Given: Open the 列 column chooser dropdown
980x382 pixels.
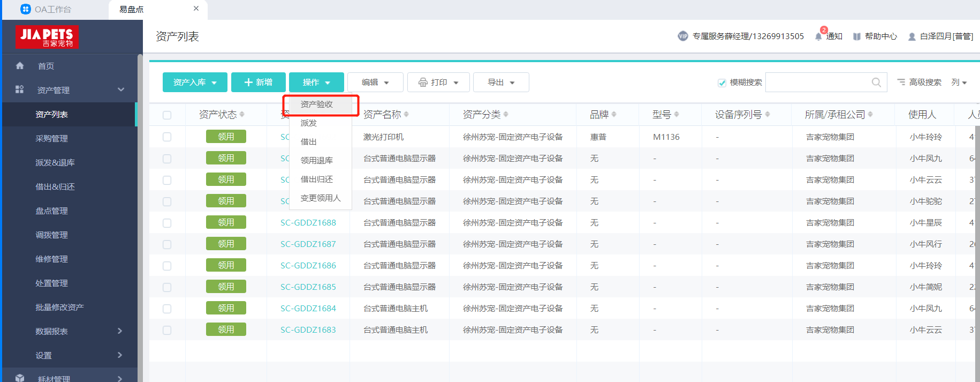Looking at the screenshot, I should pos(959,83).
